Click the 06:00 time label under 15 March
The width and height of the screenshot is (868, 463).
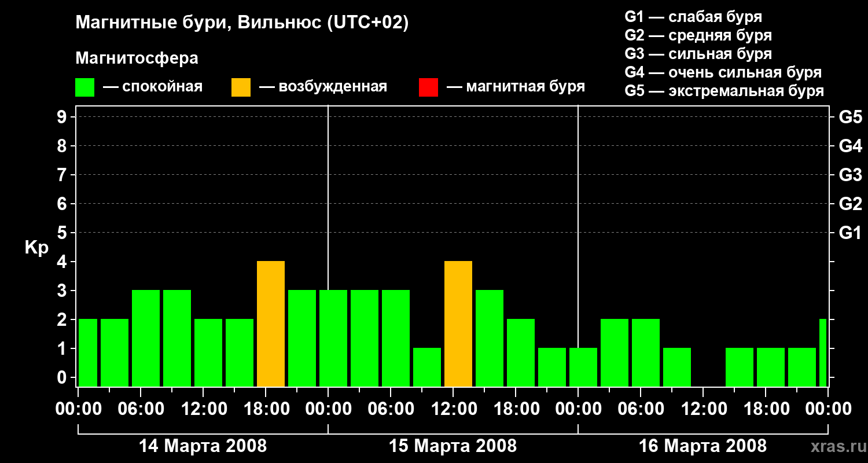click(x=391, y=409)
